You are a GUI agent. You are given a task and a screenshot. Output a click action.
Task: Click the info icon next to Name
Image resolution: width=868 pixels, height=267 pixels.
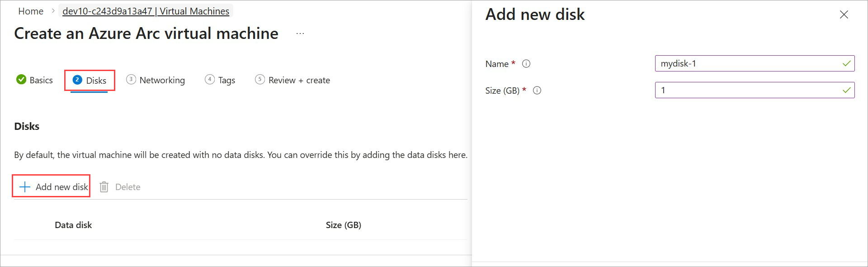pos(526,64)
